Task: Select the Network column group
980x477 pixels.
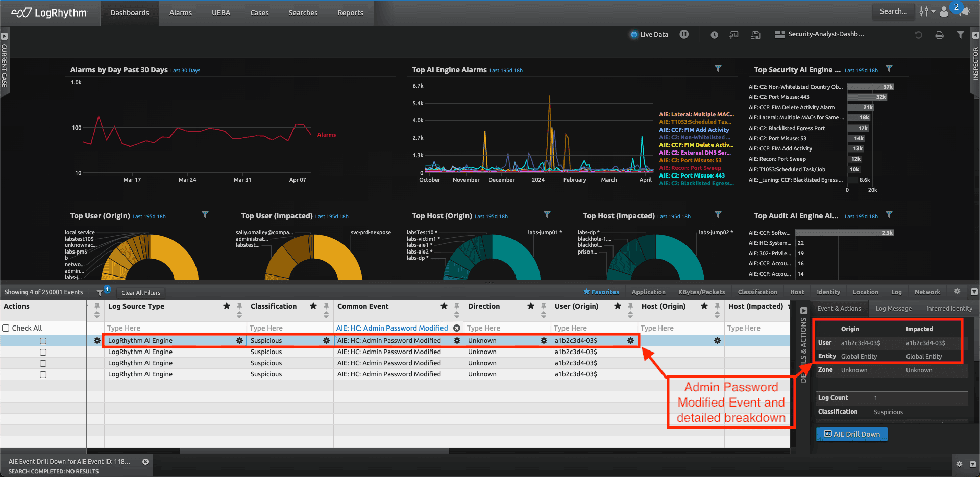Action: coord(927,292)
